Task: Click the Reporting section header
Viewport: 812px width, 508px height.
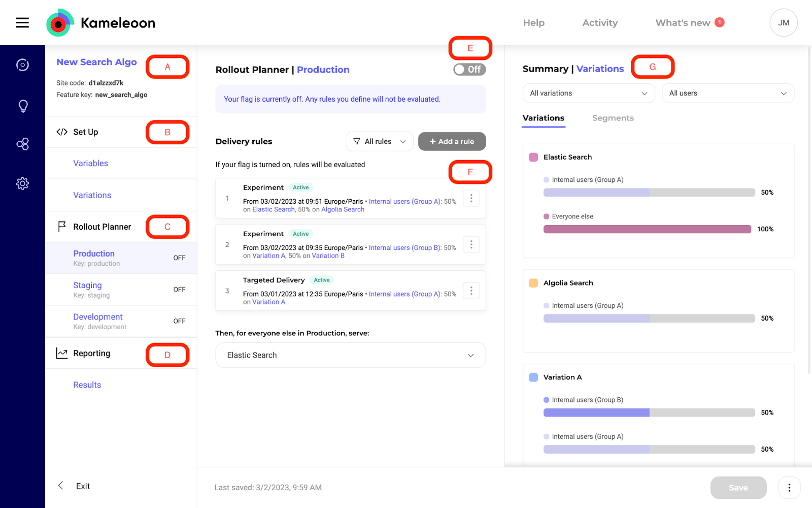Action: [x=91, y=354]
